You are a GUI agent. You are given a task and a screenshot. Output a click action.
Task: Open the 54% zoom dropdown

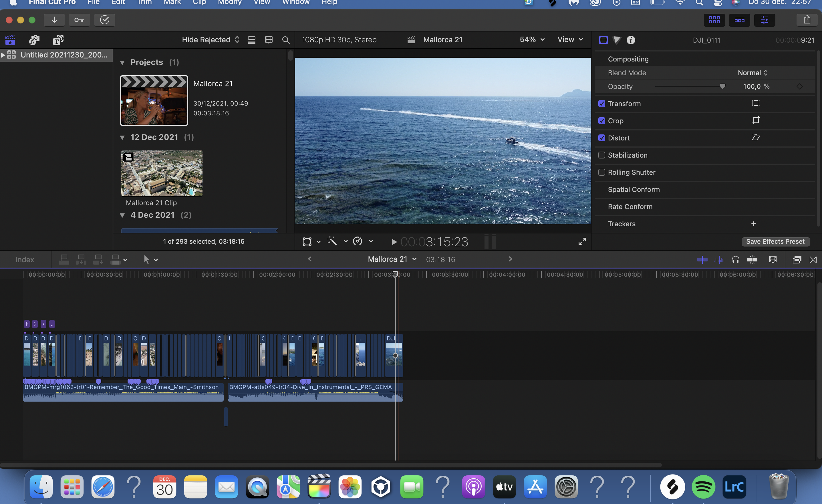click(532, 40)
